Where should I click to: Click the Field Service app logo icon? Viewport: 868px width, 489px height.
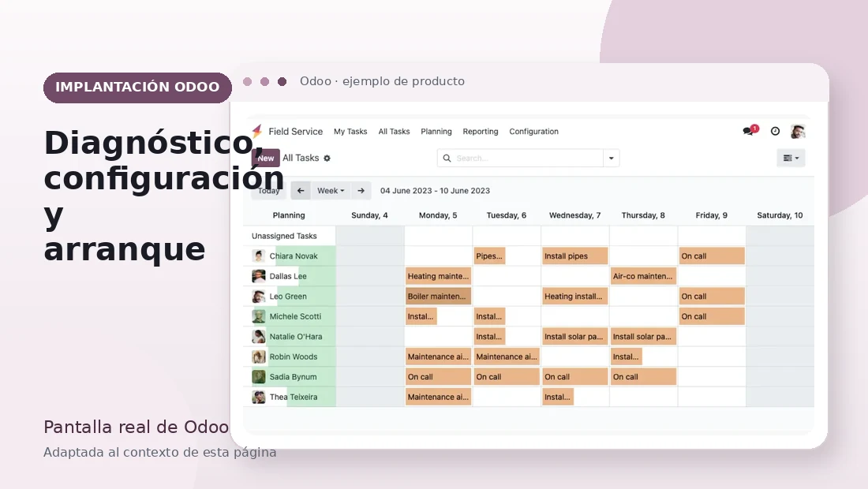[x=257, y=131]
